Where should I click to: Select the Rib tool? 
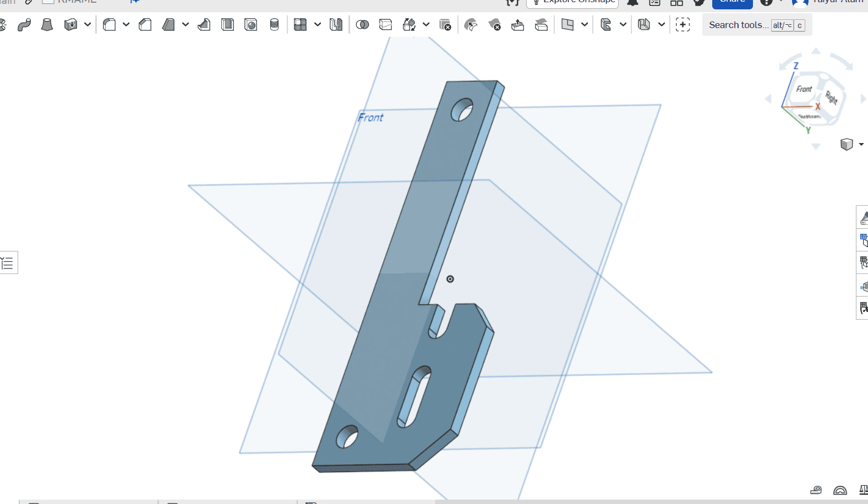[204, 25]
